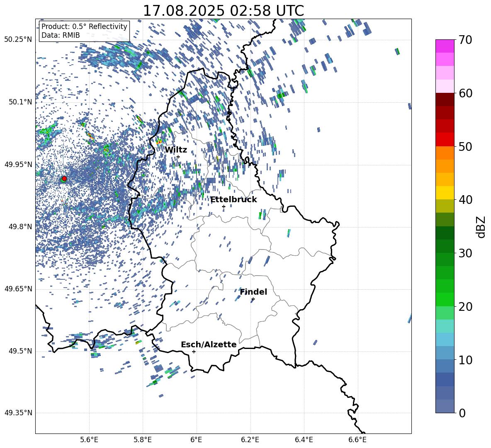The height and width of the screenshot is (448, 491).
Task: Click the 49.8°N latitude label
Action: (20, 227)
